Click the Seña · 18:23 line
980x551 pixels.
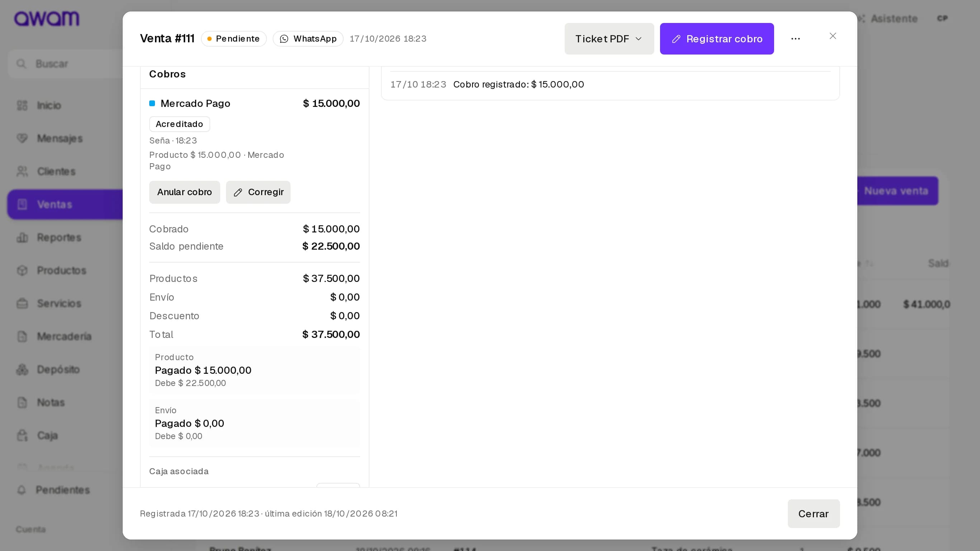point(173,141)
